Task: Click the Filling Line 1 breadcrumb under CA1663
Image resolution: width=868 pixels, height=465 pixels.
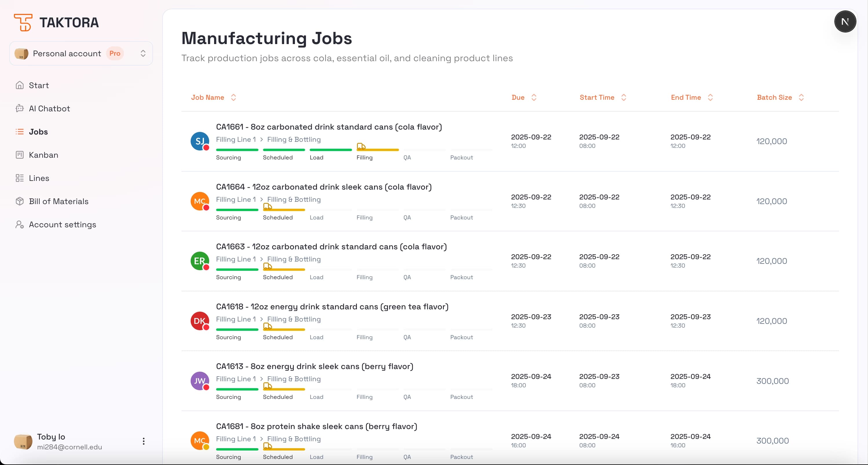Action: (x=236, y=259)
